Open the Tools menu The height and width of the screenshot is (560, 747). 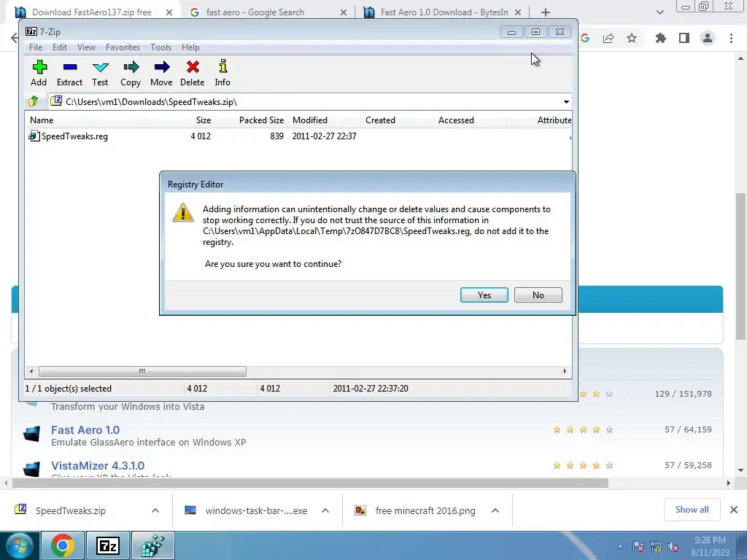click(x=161, y=47)
